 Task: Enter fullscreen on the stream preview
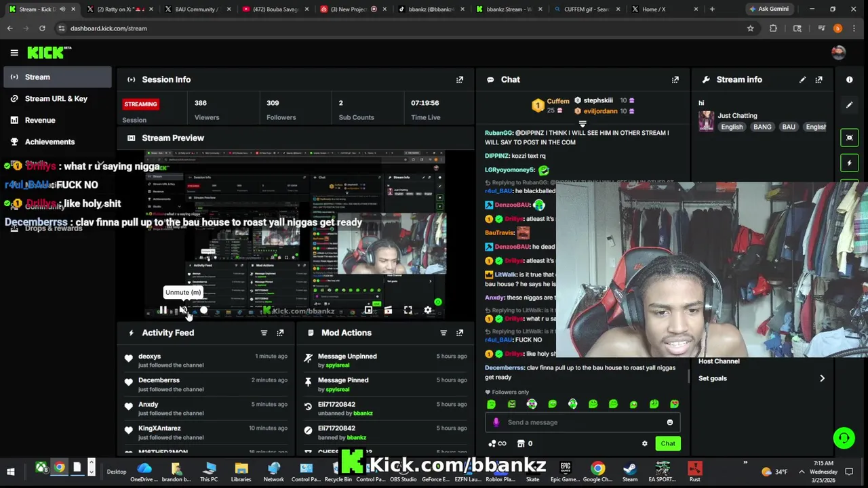(408, 310)
